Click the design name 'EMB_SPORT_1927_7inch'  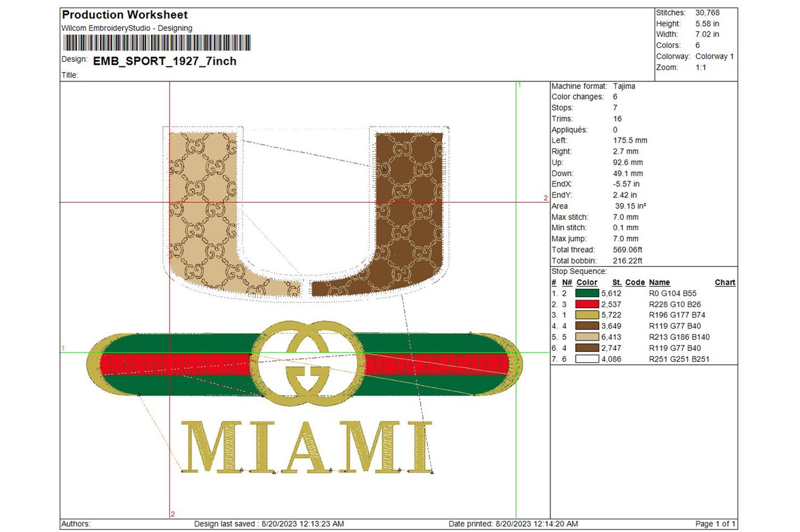[x=165, y=61]
